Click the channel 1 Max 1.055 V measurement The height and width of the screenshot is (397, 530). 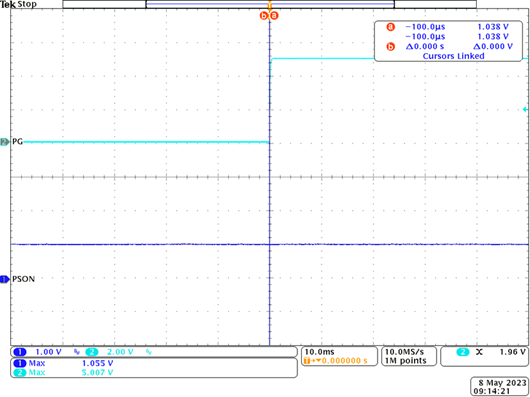63,364
